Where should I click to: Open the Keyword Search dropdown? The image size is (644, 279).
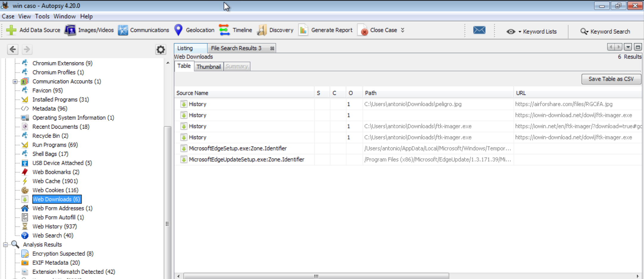[605, 32]
